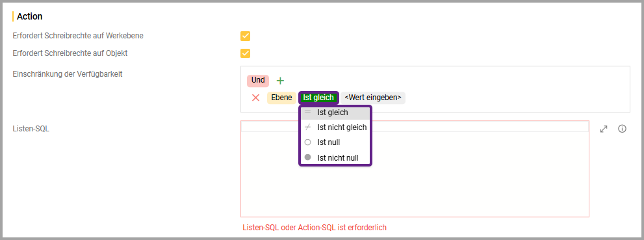Click the not-equal sign icon in dropdown
The image size is (644, 240).
(307, 127)
